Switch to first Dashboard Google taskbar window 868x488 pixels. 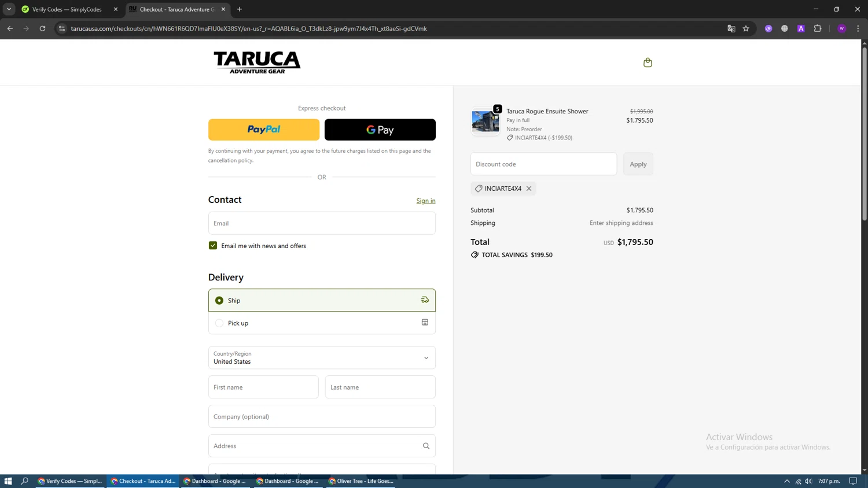coord(216,481)
